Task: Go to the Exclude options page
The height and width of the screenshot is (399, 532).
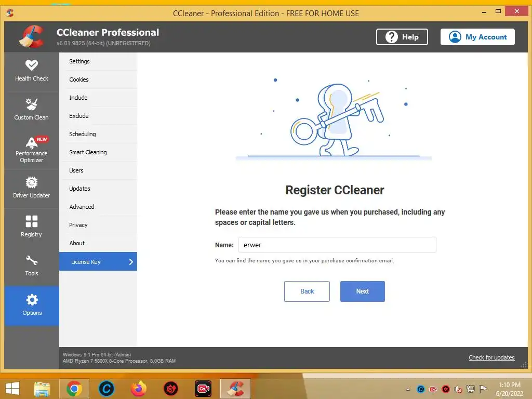Action: [98, 116]
